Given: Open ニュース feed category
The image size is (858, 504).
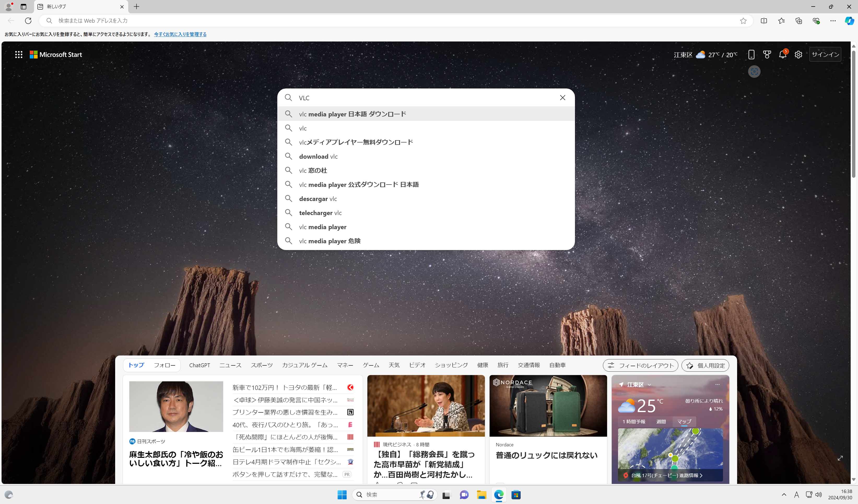Looking at the screenshot, I should [x=231, y=365].
